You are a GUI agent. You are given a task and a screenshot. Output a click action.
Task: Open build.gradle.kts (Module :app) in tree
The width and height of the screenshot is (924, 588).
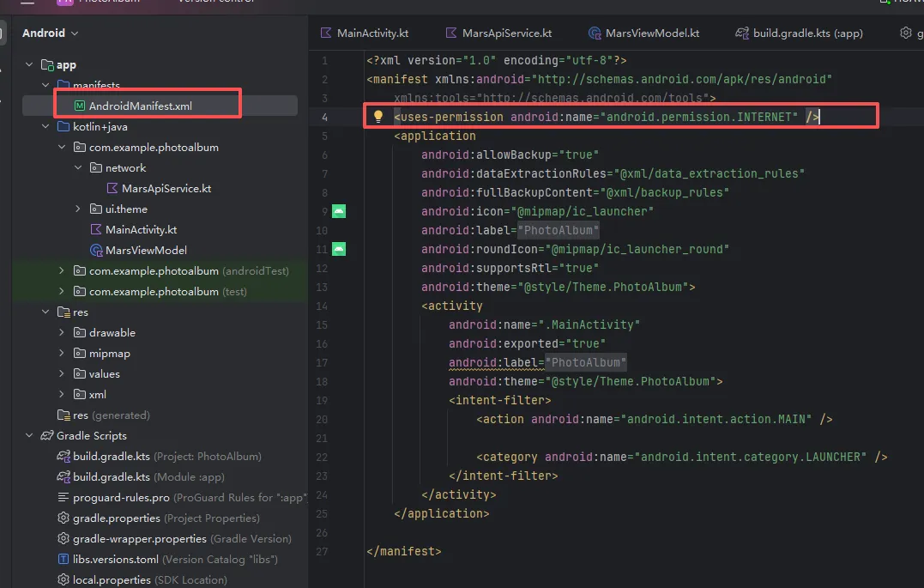(x=148, y=476)
